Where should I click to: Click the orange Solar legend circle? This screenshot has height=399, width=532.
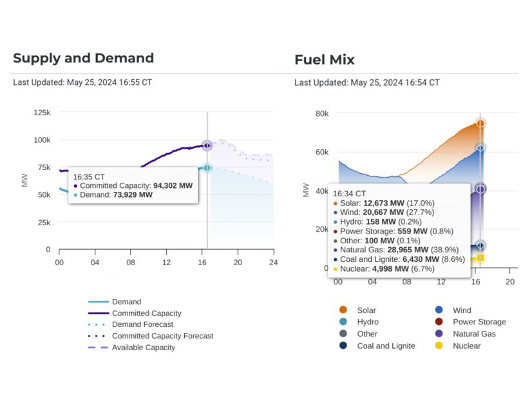coord(343,310)
